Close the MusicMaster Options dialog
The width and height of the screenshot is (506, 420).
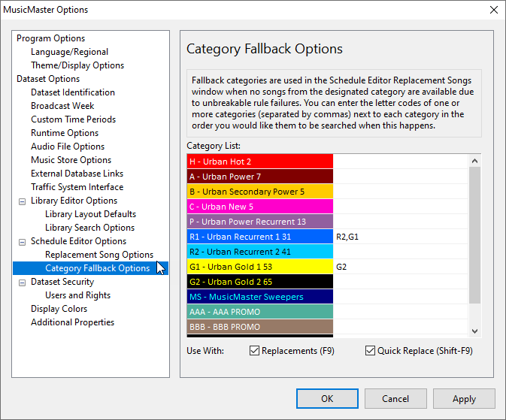[493, 10]
